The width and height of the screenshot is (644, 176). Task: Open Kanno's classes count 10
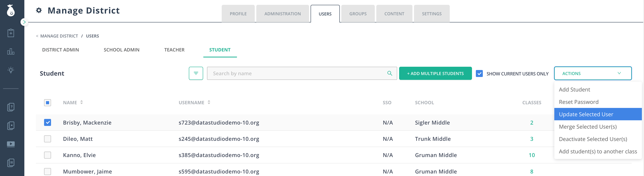coord(532,155)
